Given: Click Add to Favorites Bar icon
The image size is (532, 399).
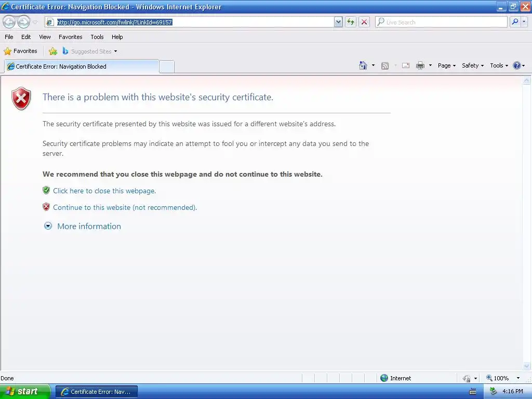Looking at the screenshot, I should (x=53, y=51).
